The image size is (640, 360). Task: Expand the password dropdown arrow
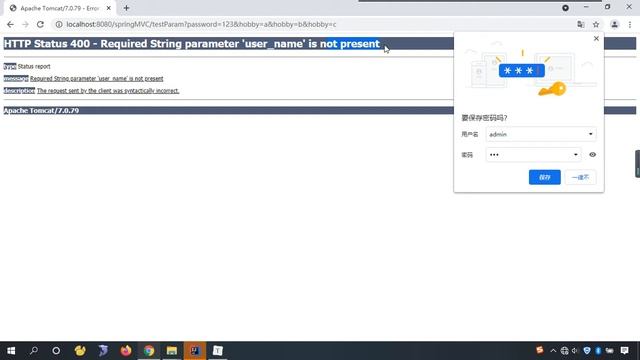(x=576, y=155)
